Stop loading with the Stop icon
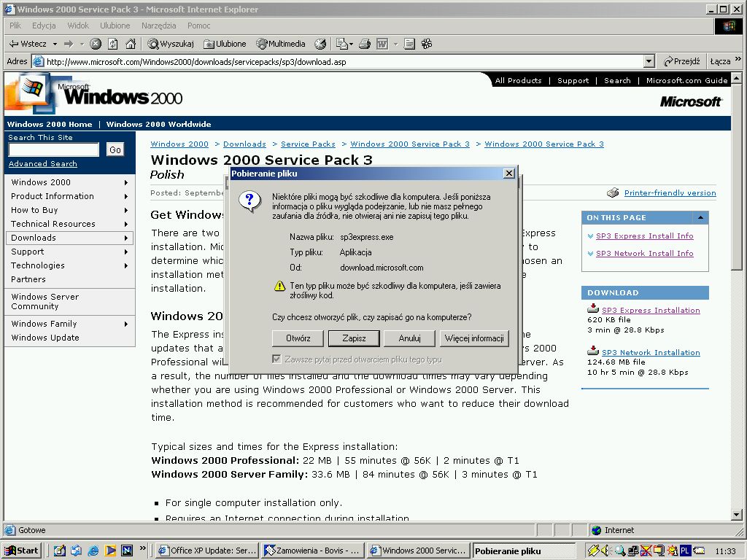 pyautogui.click(x=96, y=44)
